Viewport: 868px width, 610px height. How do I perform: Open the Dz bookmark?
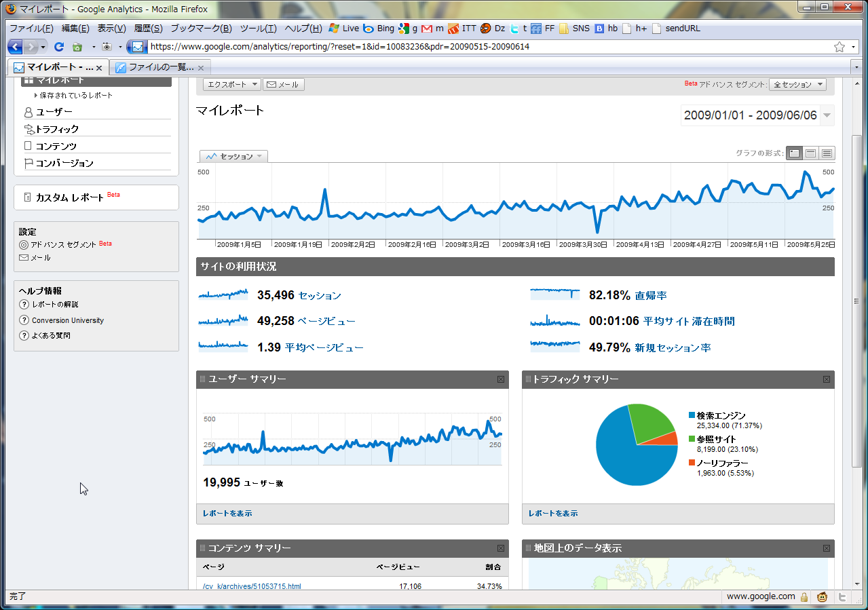click(x=493, y=28)
